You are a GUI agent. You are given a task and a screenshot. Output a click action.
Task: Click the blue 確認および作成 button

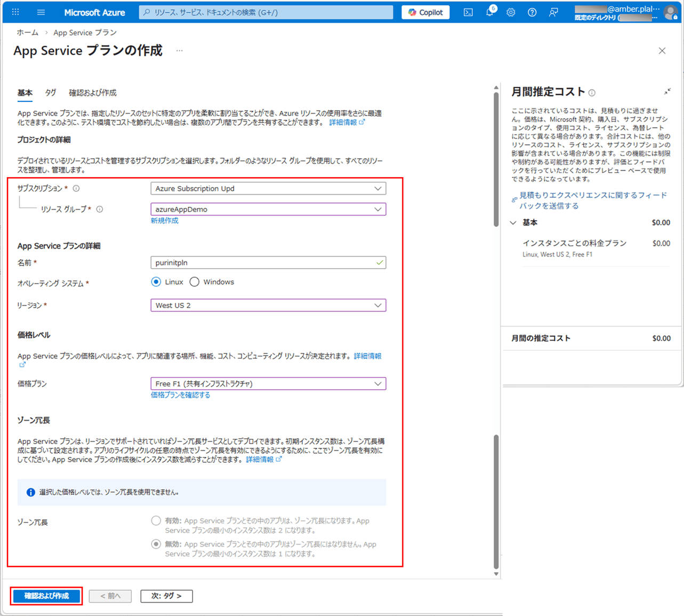tap(46, 596)
